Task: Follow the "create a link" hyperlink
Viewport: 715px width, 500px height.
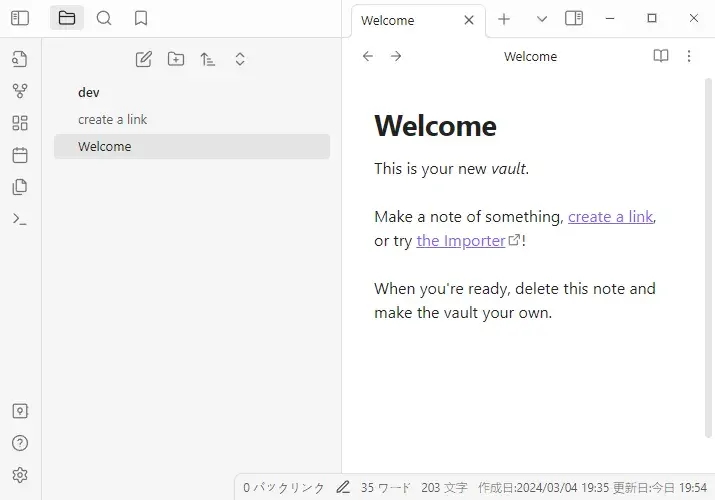Action: point(610,216)
